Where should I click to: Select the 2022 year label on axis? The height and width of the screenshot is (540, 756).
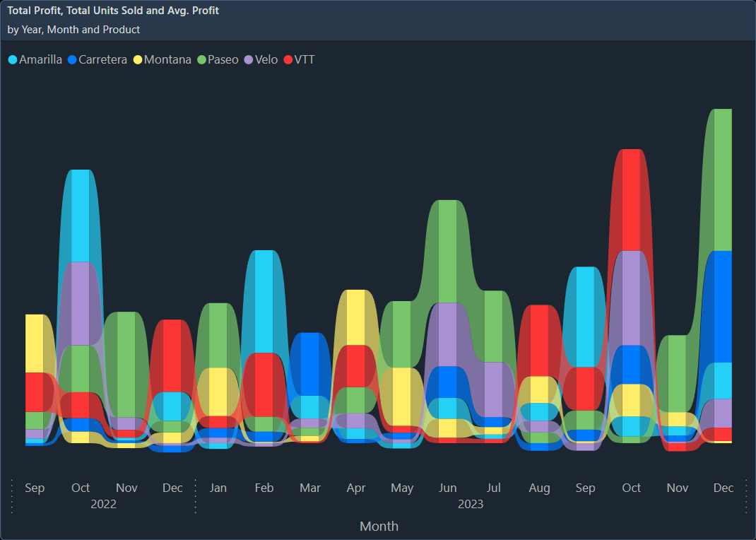click(x=103, y=504)
